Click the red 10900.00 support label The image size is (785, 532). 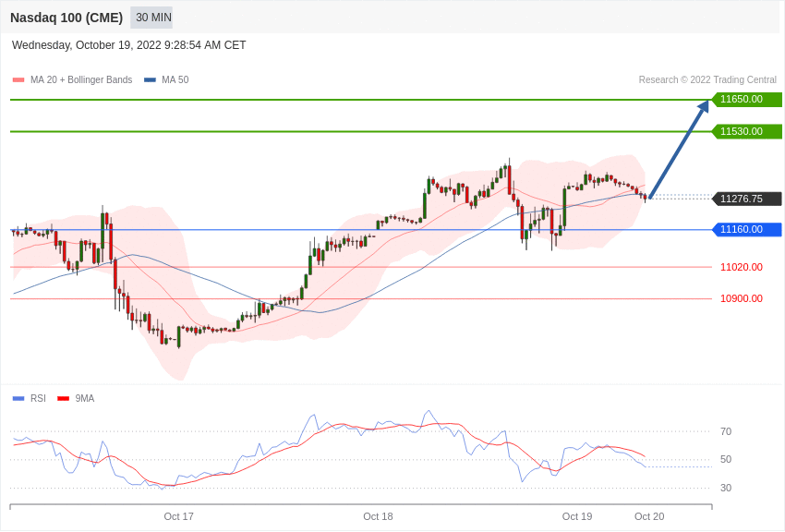tap(742, 299)
